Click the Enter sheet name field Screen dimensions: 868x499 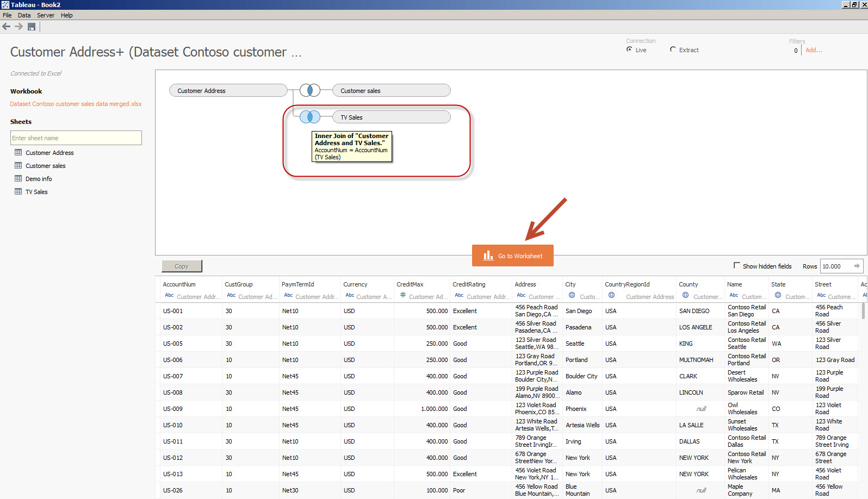(x=76, y=138)
